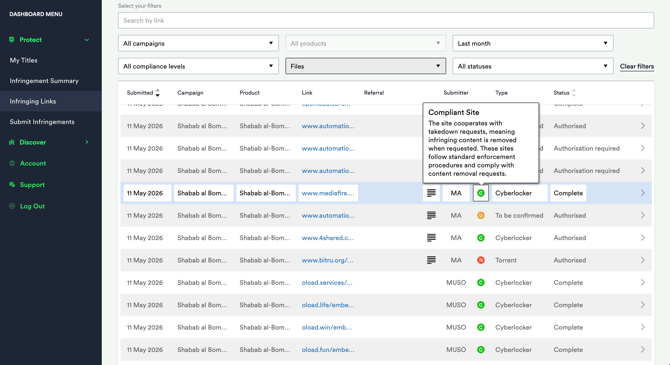Screen dimensions: 670x365
Task: Click green compliance icon in oload.life row
Action: 481,305
